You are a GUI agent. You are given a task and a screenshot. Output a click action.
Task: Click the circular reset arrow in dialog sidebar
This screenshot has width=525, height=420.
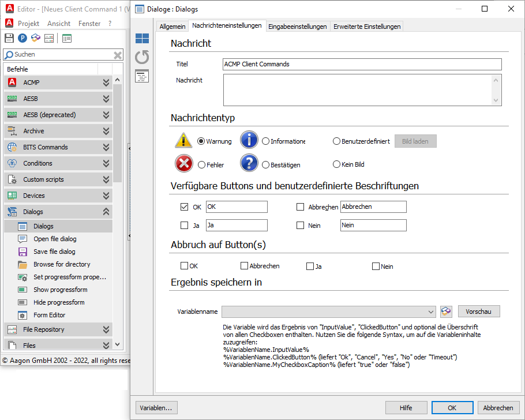tap(142, 57)
